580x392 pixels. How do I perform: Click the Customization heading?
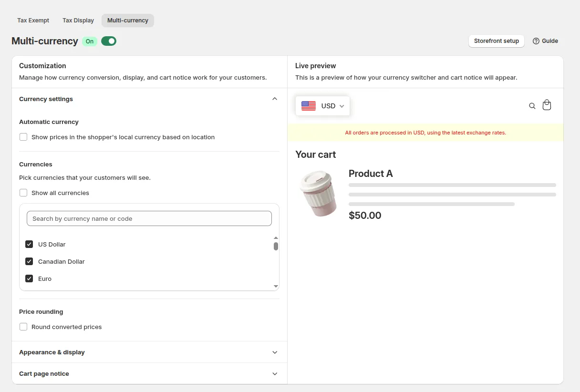pos(42,66)
